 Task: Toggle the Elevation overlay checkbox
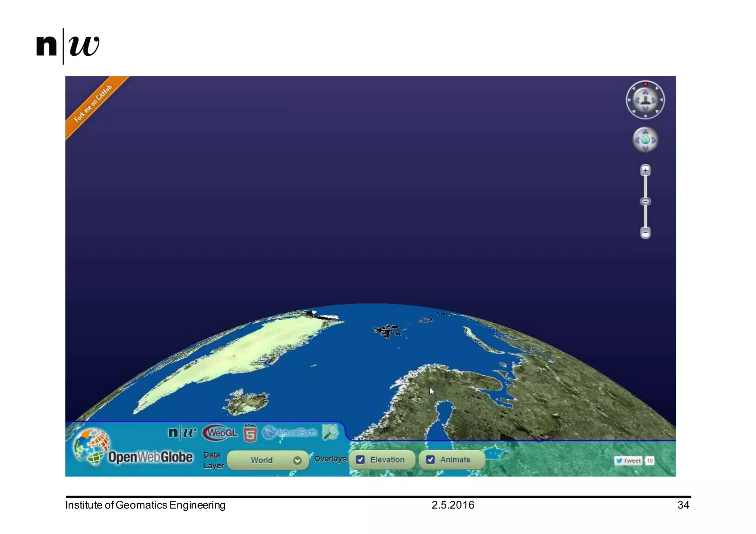tap(360, 460)
